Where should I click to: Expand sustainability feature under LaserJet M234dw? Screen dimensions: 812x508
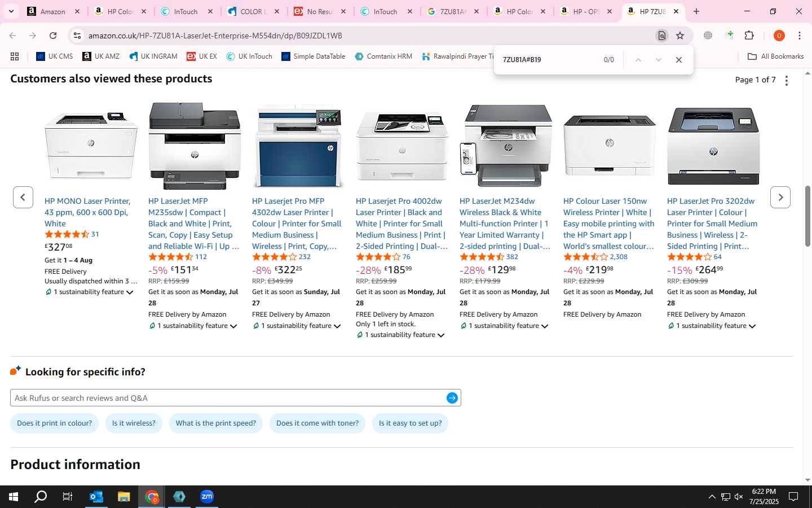pyautogui.click(x=504, y=326)
